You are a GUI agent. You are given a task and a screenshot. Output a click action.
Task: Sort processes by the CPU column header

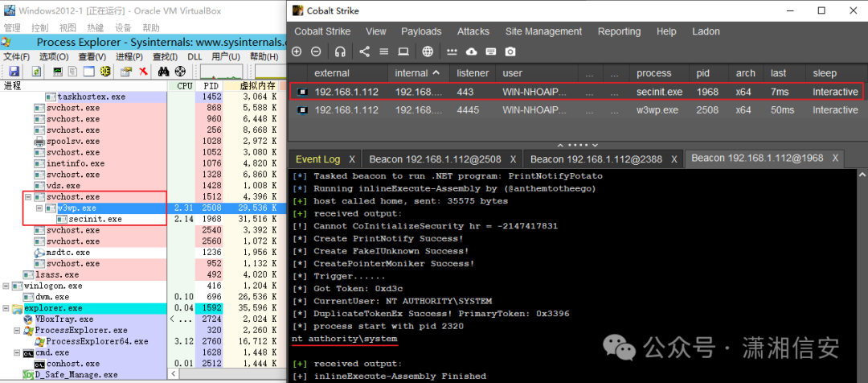pos(181,86)
